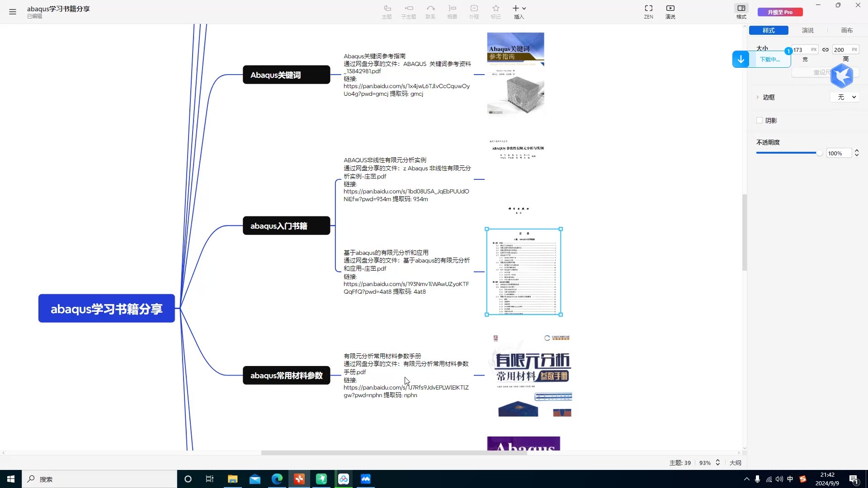This screenshot has width=868, height=488.
Task: Click the 不透明度 opacity slider handle
Action: [819, 153]
